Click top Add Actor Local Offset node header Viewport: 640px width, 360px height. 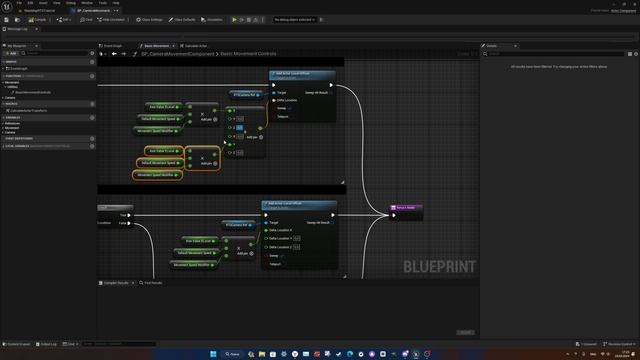tap(302, 75)
